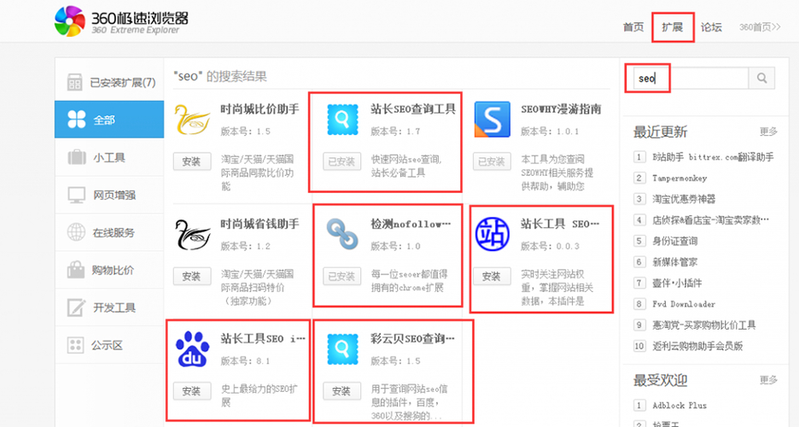Image resolution: width=799 pixels, height=427 pixels.
Task: Open 彩云贝SEO查询 title text
Action: pyautogui.click(x=412, y=338)
